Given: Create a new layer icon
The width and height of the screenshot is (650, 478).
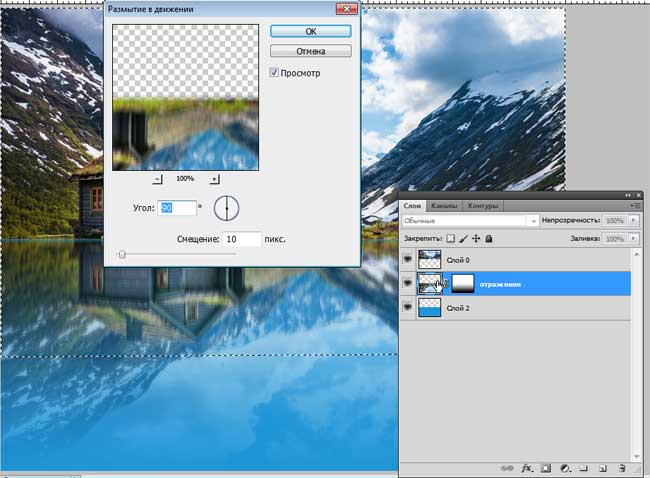Looking at the screenshot, I should (x=603, y=468).
